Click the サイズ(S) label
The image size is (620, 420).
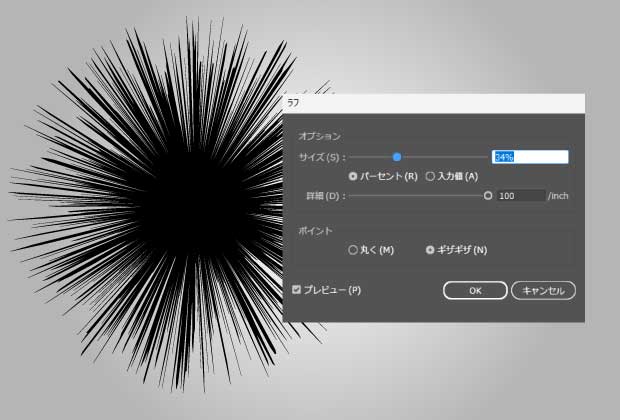[321, 157]
